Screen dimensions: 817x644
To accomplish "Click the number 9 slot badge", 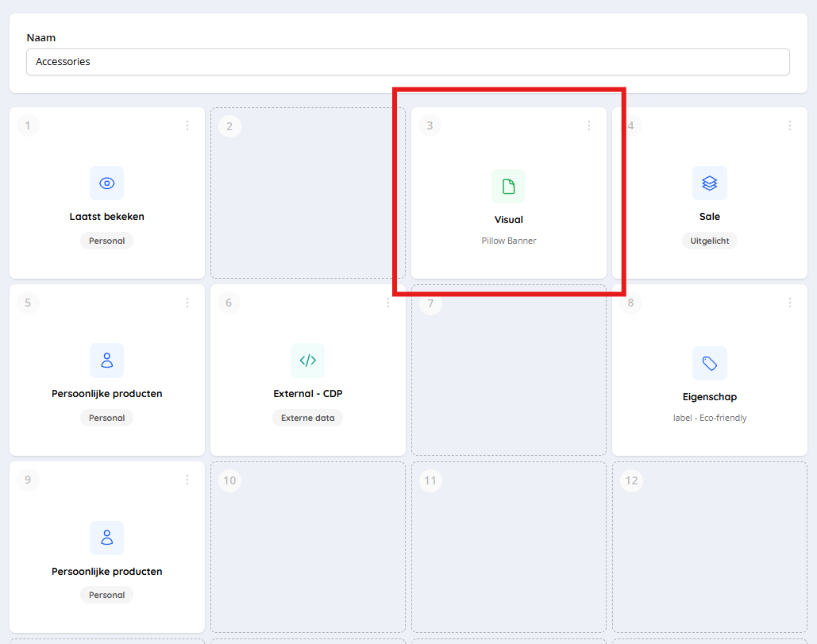I will point(28,480).
